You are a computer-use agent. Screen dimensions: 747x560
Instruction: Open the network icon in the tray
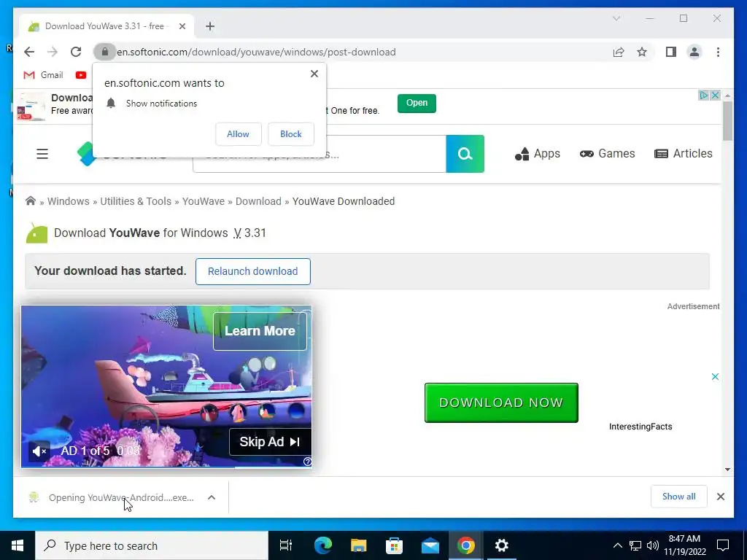point(635,545)
